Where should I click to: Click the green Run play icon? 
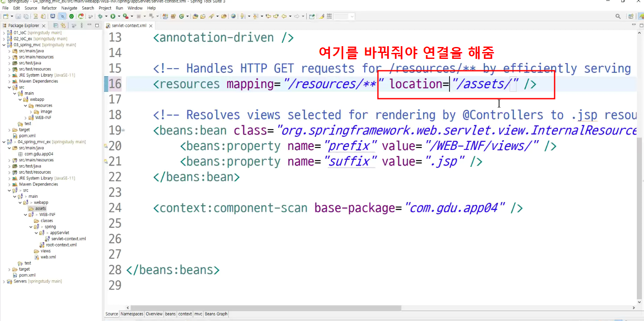[x=113, y=16]
